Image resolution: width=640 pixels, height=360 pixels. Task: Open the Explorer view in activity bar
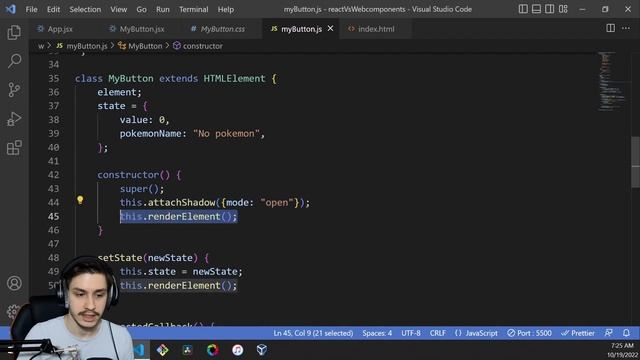14,32
